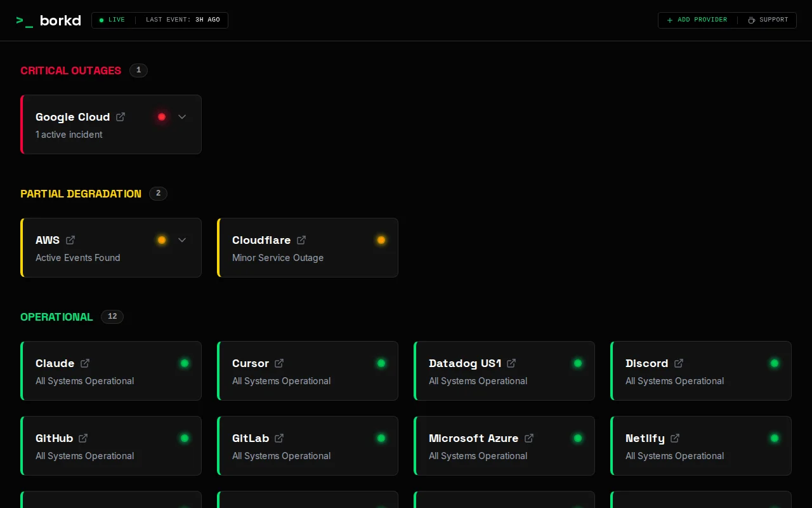Click the Operational count badge 12
The height and width of the screenshot is (508, 812).
click(112, 317)
